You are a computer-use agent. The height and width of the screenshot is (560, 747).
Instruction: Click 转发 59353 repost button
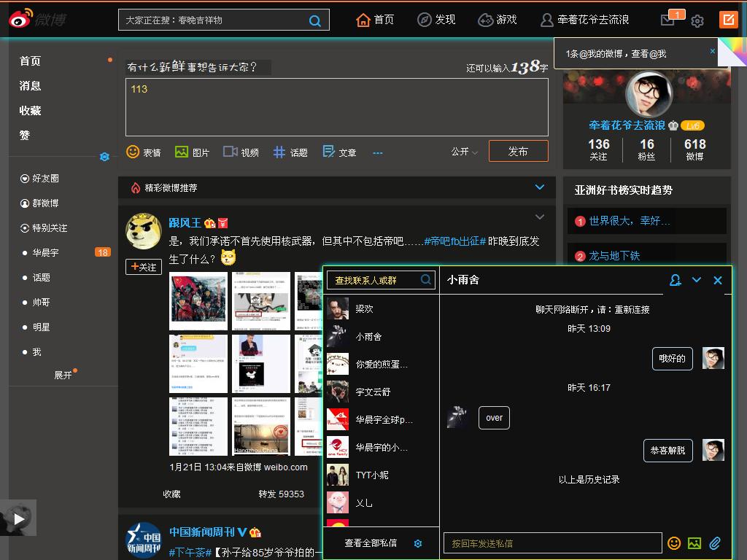[x=281, y=494]
